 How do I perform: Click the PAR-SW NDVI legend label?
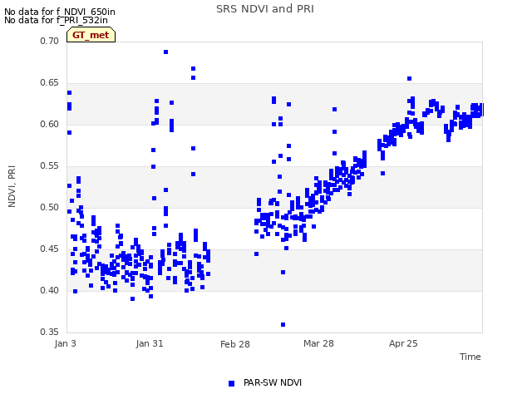[273, 382]
